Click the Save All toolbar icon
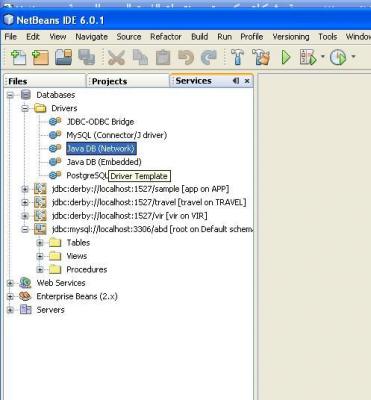 coord(87,57)
